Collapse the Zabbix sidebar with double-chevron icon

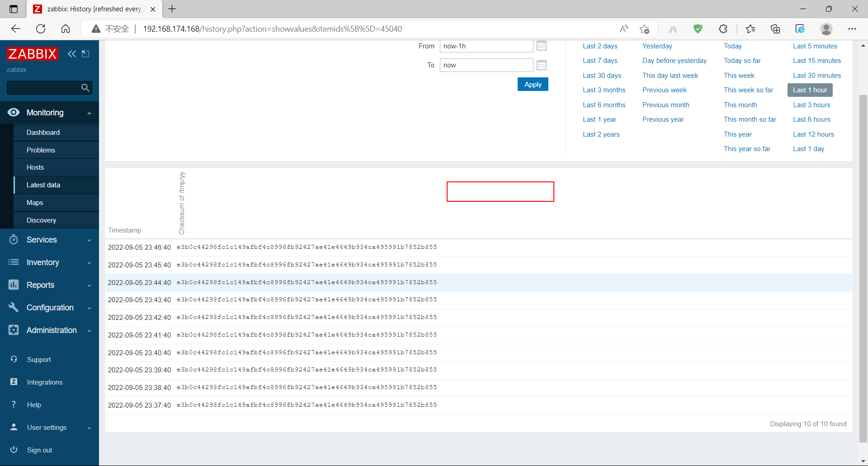tap(72, 54)
